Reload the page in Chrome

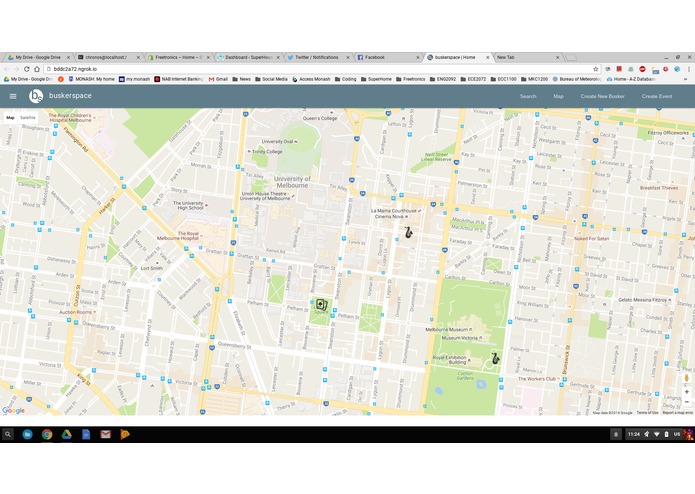27,69
